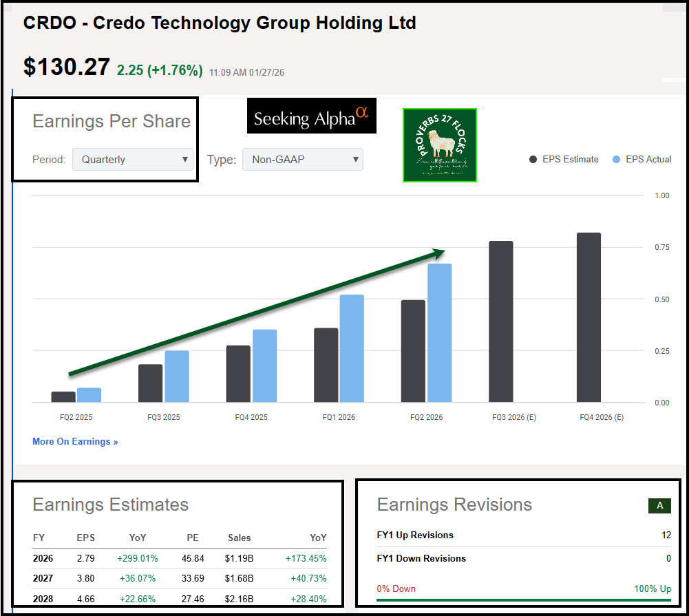
Task: Click the Earnings Estimates heading
Action: pos(110,505)
